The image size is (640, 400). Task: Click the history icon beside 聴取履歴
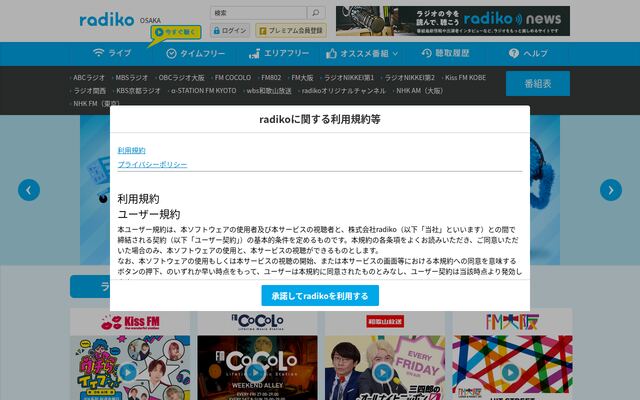(427, 53)
